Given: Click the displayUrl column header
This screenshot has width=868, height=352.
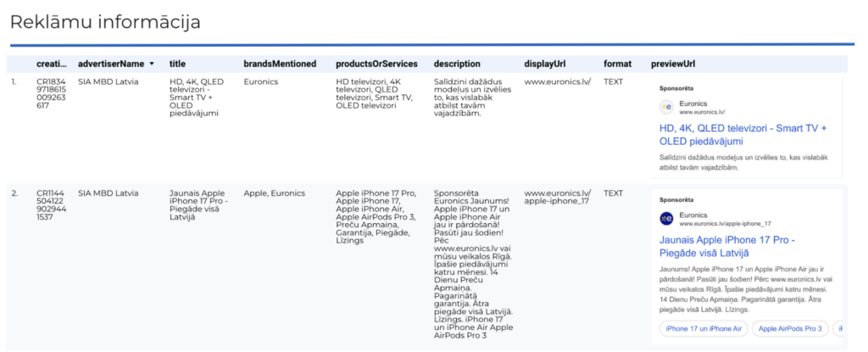Looking at the screenshot, I should [x=545, y=64].
